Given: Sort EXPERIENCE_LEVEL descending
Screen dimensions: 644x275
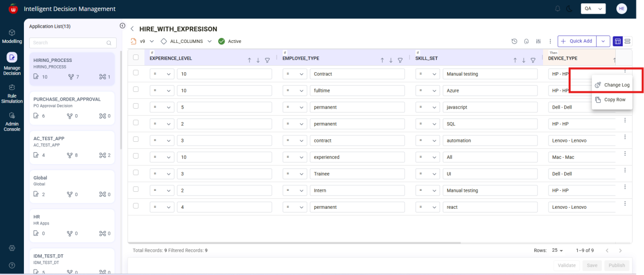Looking at the screenshot, I should pyautogui.click(x=258, y=60).
